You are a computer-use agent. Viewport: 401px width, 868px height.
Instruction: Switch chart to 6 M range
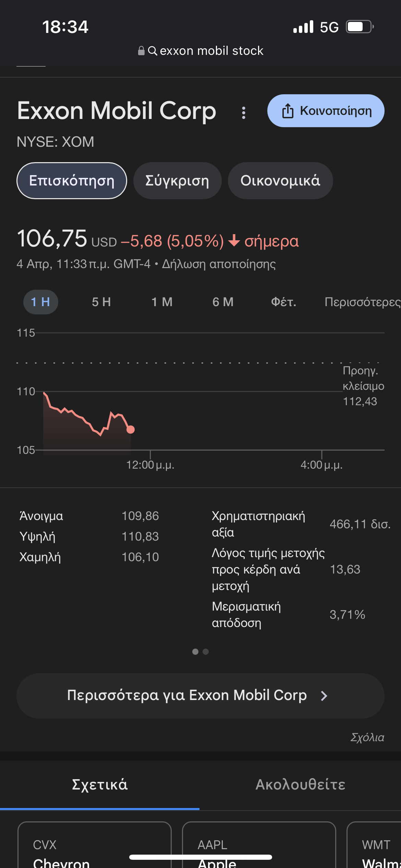pyautogui.click(x=223, y=302)
